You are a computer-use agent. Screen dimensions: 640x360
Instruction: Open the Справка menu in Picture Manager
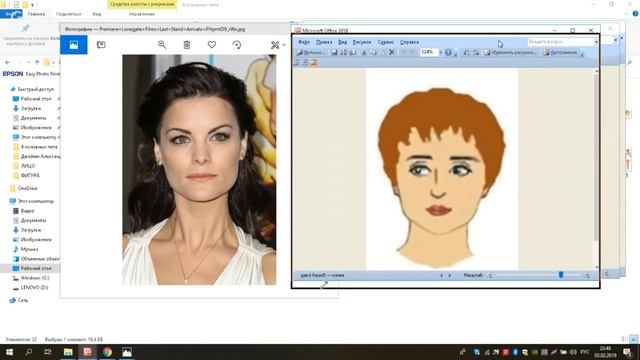pyautogui.click(x=409, y=42)
